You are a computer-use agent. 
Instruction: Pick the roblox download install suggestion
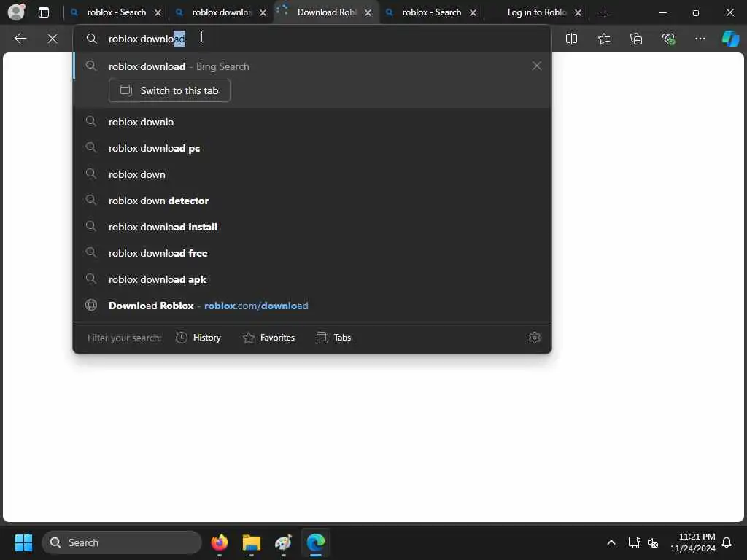(x=312, y=227)
